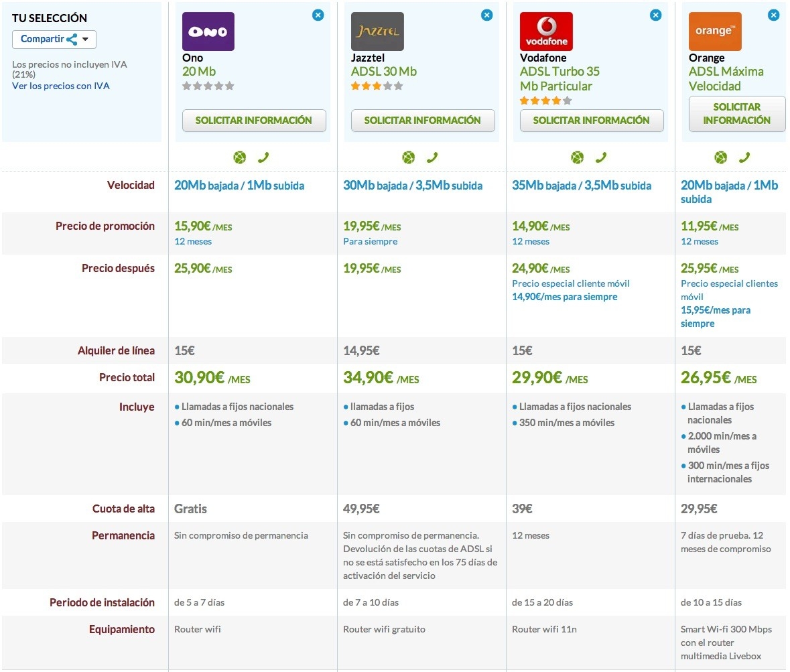Viewport: 790px width, 672px height.
Task: Click the Jazztel logo
Action: 377,31
